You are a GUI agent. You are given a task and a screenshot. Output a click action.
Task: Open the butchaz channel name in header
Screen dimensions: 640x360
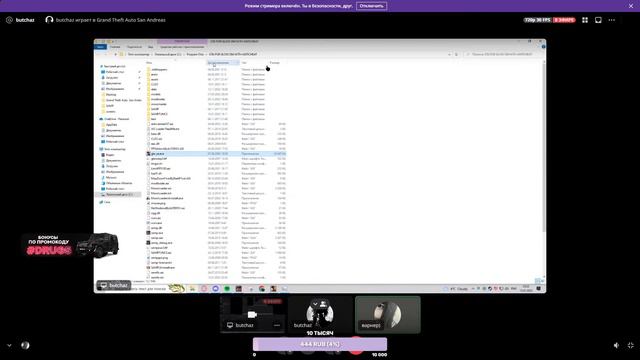pyautogui.click(x=25, y=20)
